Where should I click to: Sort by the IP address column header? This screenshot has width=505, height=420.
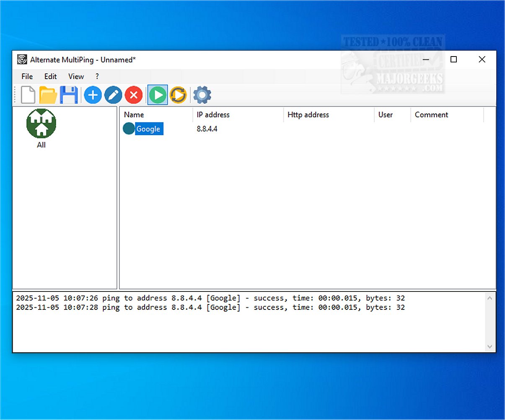click(238, 115)
